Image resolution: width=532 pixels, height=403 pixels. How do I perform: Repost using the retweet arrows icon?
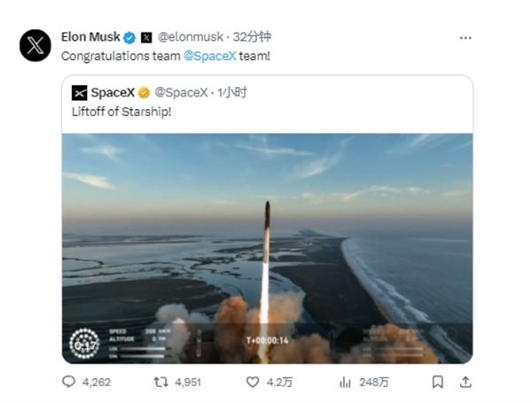click(x=162, y=383)
